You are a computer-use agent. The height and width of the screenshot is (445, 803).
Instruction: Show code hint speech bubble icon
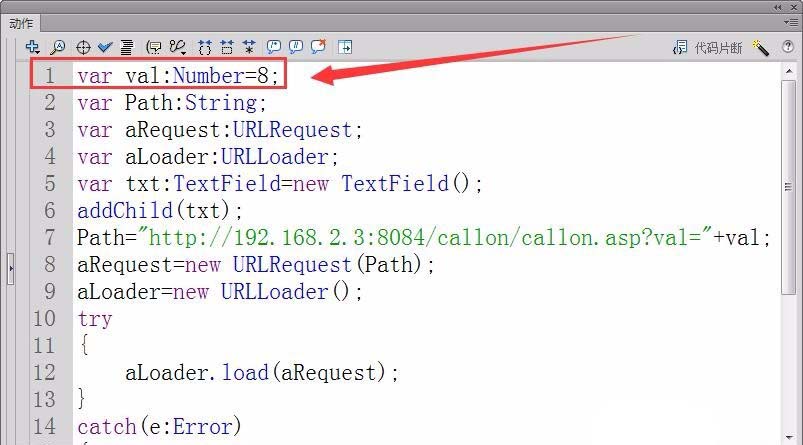153,48
